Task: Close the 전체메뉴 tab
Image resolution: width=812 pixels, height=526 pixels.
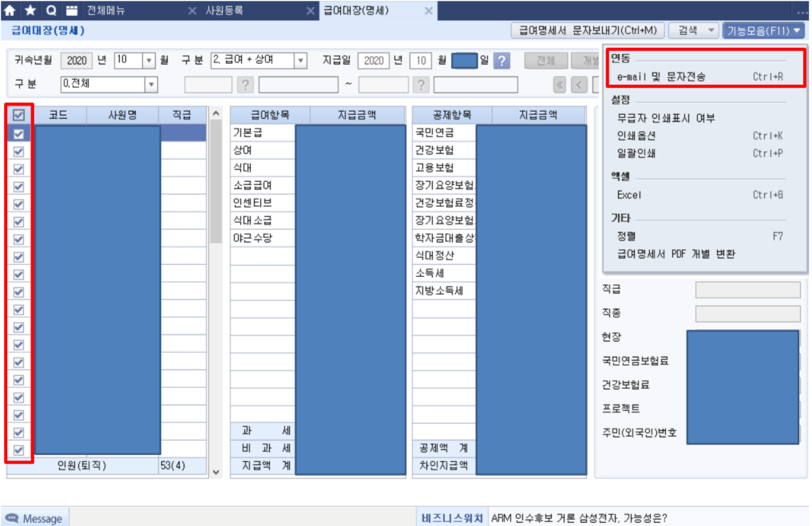Action: [x=192, y=10]
